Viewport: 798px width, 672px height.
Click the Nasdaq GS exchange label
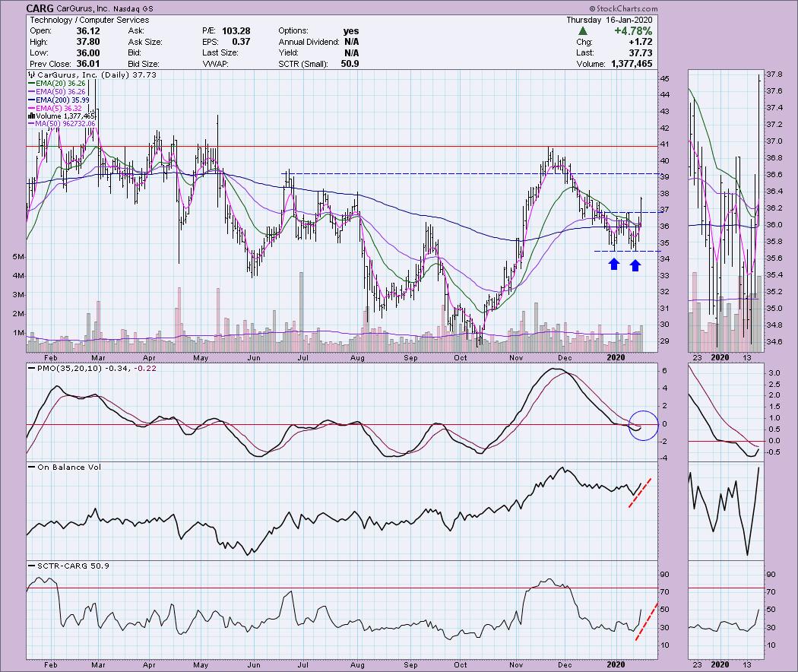pyautogui.click(x=133, y=8)
